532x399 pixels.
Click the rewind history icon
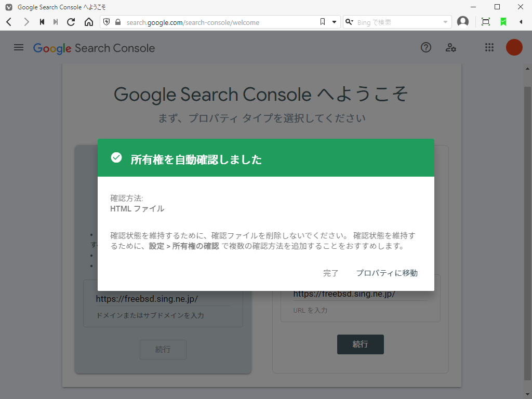(42, 22)
